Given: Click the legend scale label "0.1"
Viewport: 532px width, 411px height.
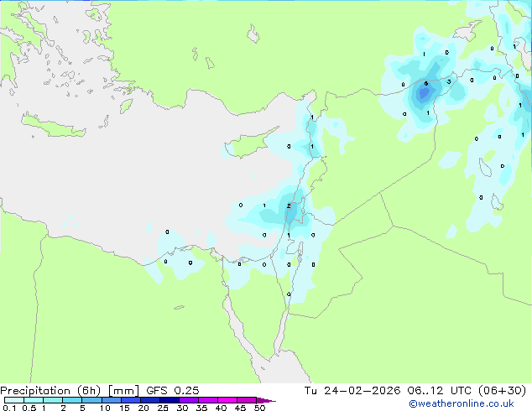Looking at the screenshot, I should pos(9,408).
